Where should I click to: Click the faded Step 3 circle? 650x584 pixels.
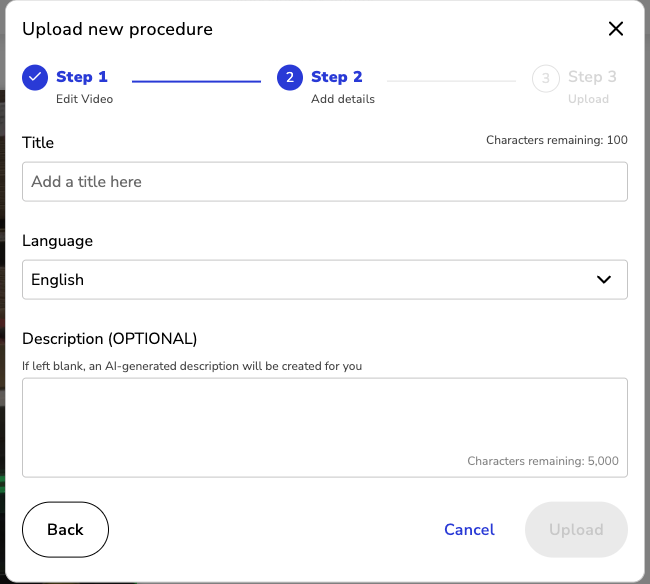pyautogui.click(x=546, y=77)
